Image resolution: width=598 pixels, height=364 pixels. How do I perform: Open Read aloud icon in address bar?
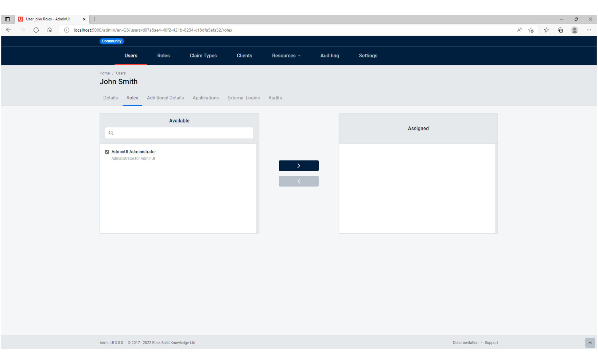[x=519, y=30]
